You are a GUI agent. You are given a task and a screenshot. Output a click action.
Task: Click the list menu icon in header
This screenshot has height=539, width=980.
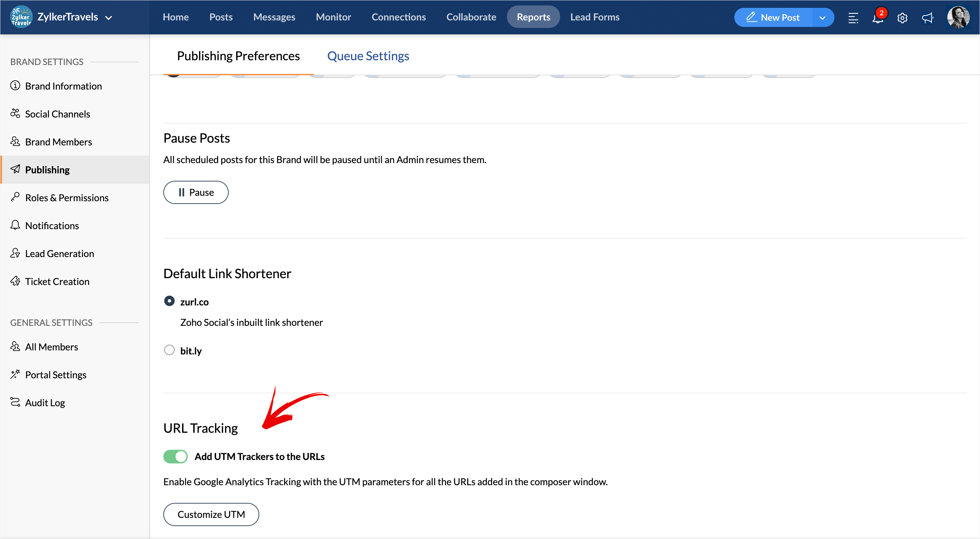pos(853,17)
